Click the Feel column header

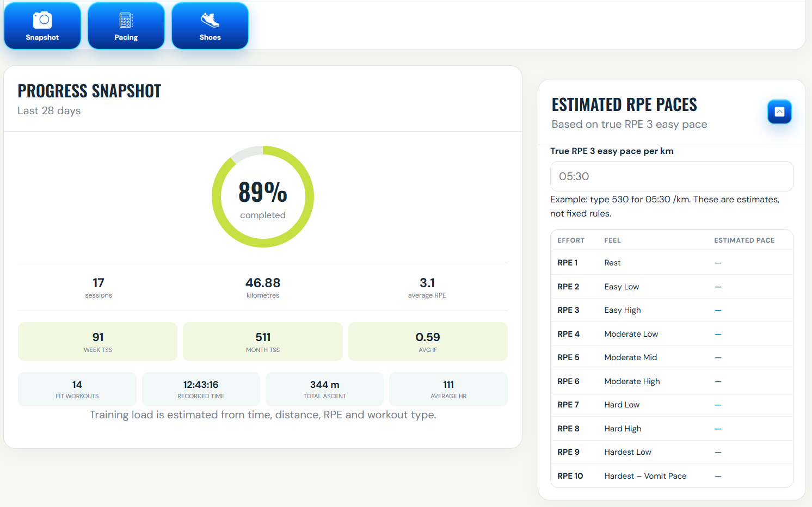point(612,240)
